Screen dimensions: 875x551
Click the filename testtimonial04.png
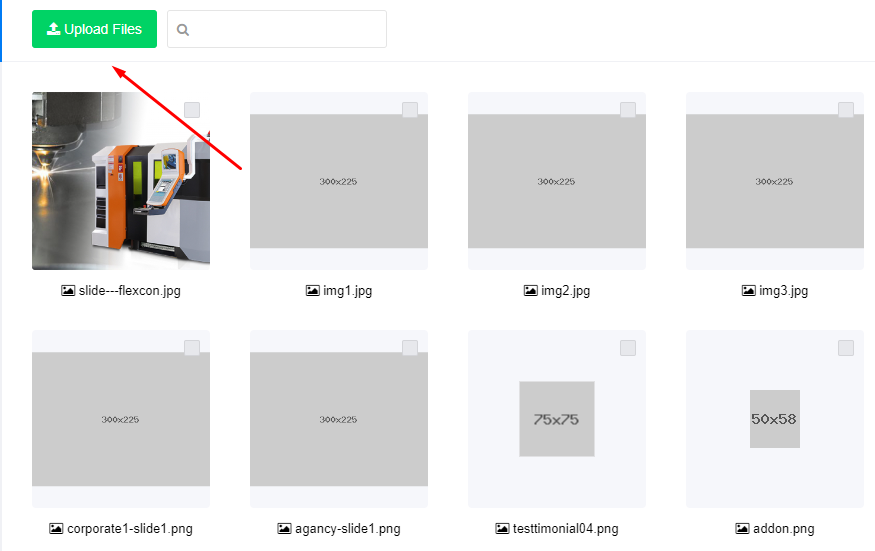566,529
